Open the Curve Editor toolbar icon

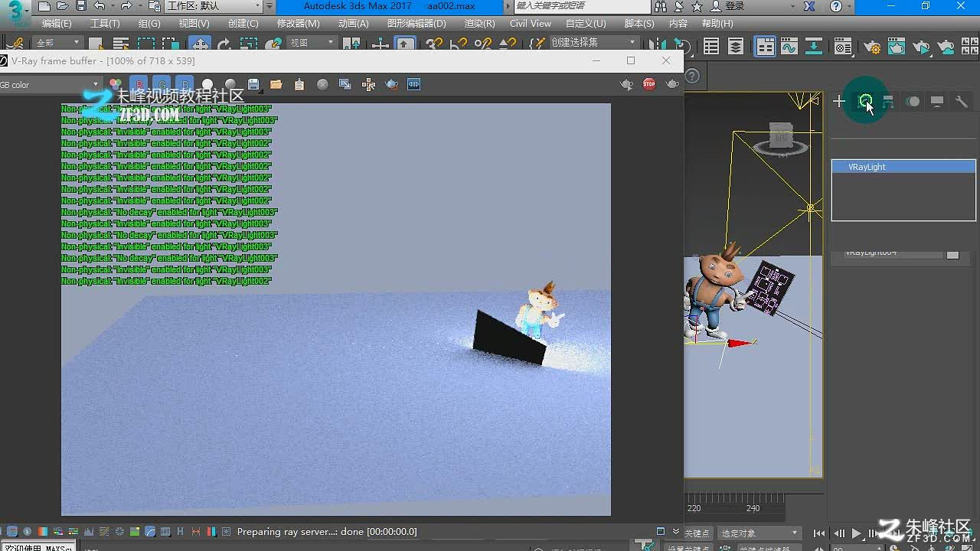789,47
